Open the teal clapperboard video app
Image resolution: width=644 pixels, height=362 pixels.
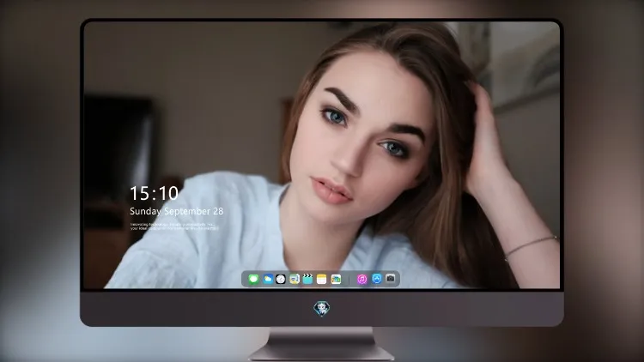(307, 279)
